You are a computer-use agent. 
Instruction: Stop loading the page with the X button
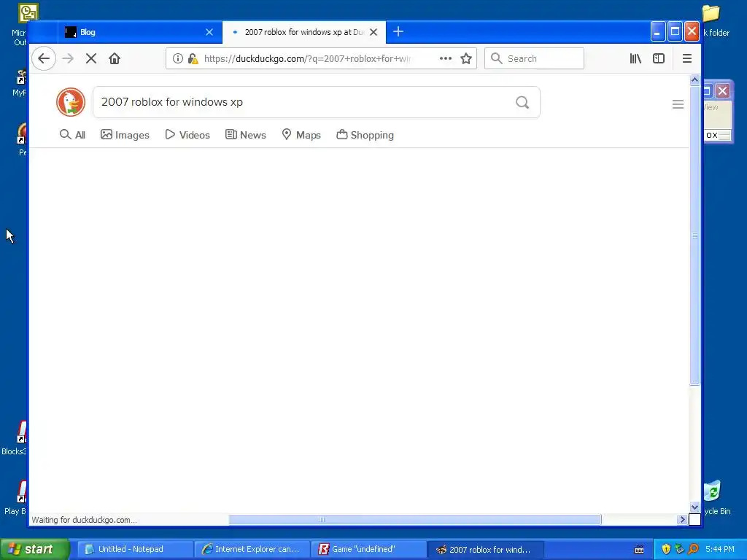point(91,58)
